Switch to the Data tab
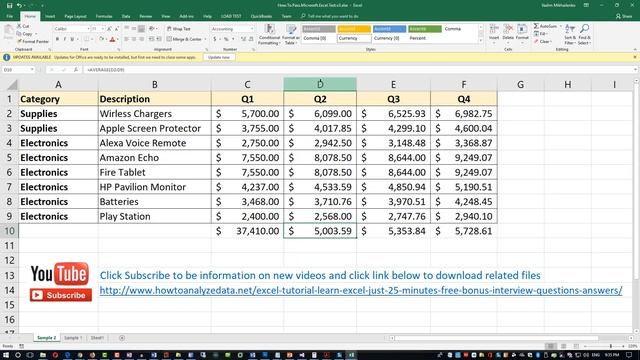This screenshot has height=360, width=640. click(126, 16)
